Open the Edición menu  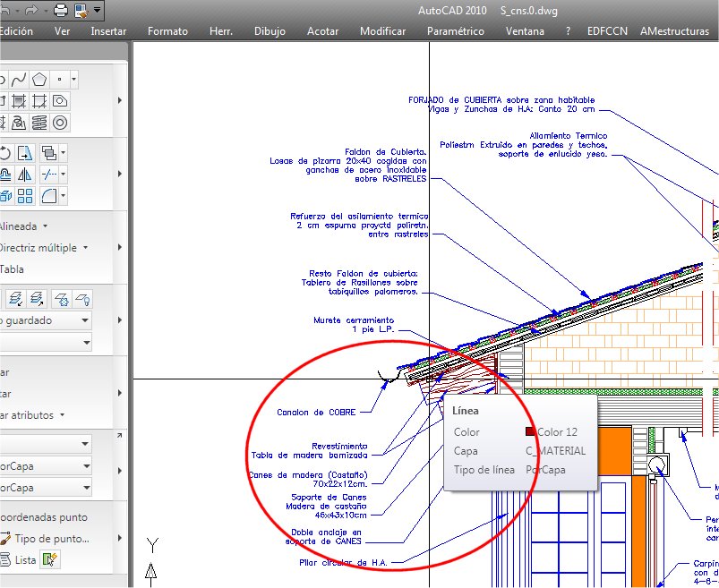tap(16, 31)
